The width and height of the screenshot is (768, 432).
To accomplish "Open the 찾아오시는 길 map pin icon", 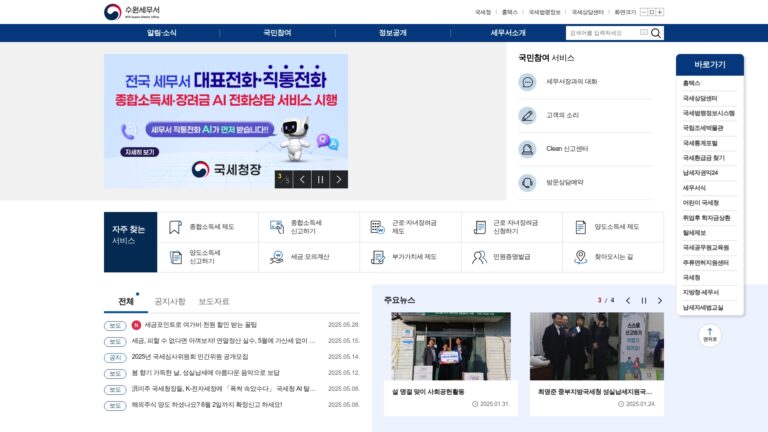I will pyautogui.click(x=580, y=257).
